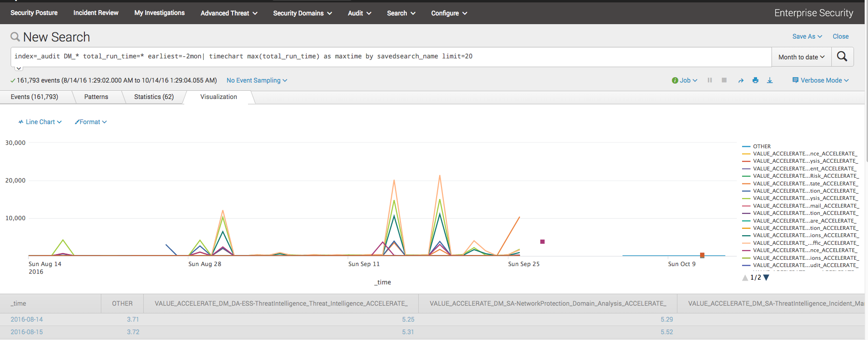
Task: Expand the search bar using the small chevron
Action: (19, 69)
